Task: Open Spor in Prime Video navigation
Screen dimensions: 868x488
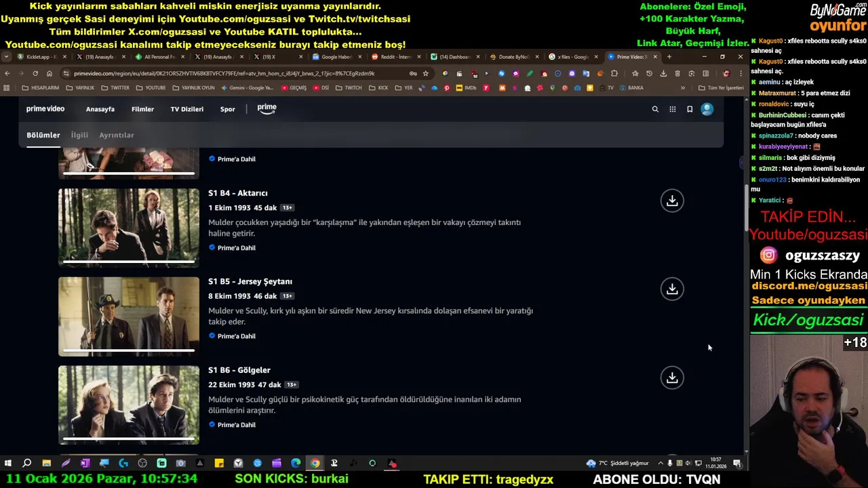Action: [x=228, y=109]
